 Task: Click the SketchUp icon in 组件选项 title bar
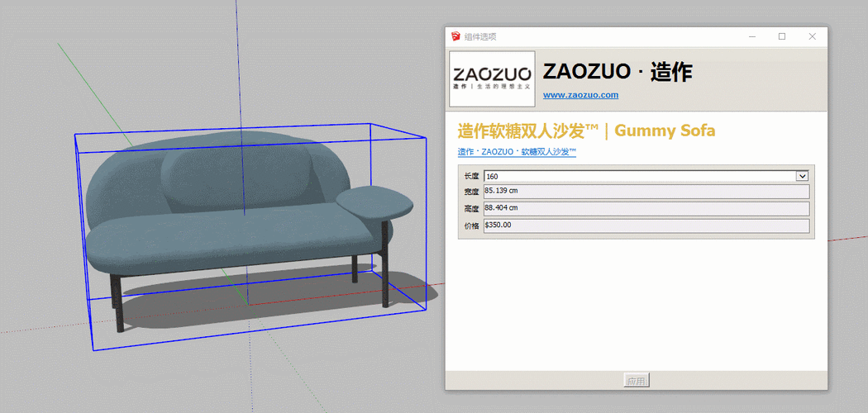455,36
